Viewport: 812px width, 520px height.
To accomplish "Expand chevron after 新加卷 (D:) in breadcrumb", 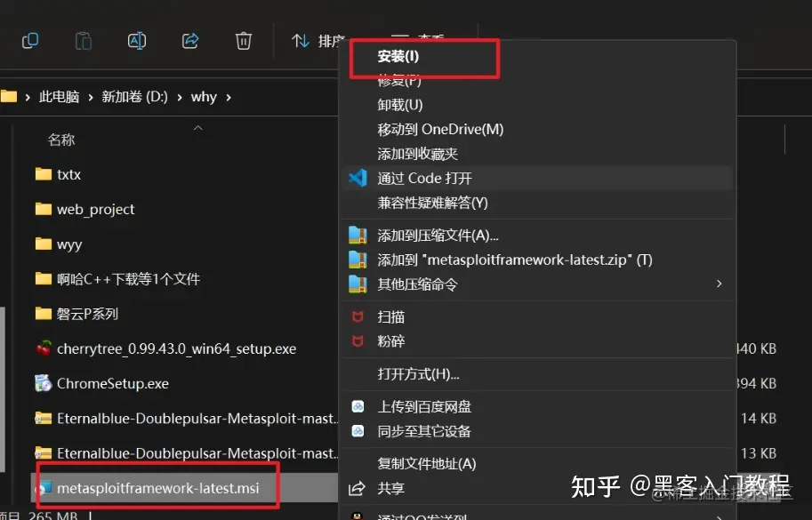I will 179,97.
